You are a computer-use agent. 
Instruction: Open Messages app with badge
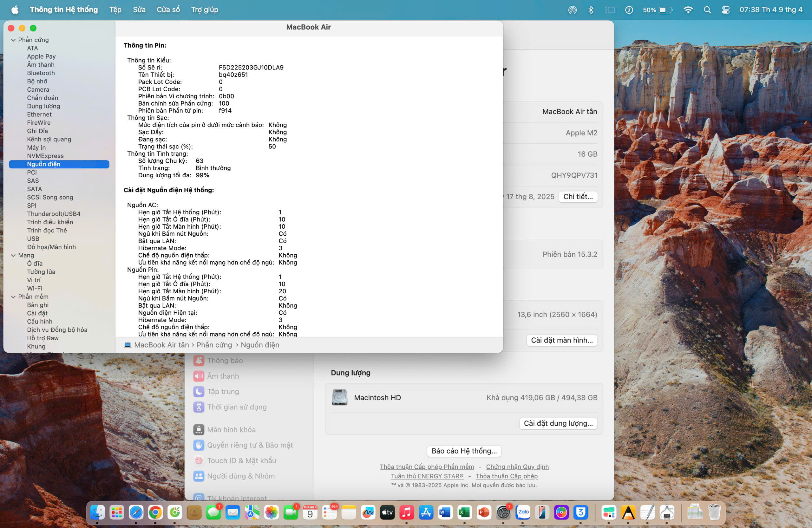pyautogui.click(x=213, y=512)
